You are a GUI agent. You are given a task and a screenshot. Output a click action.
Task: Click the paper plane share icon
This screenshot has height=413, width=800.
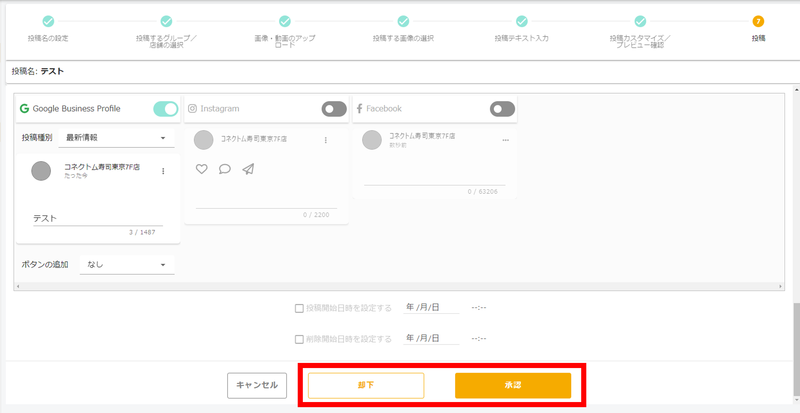point(248,169)
